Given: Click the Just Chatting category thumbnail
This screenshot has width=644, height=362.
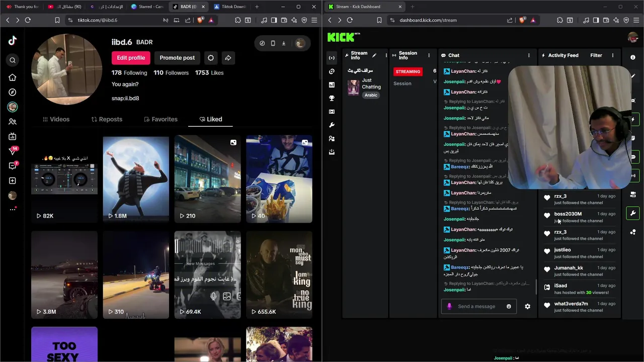Looking at the screenshot, I should point(353,87).
